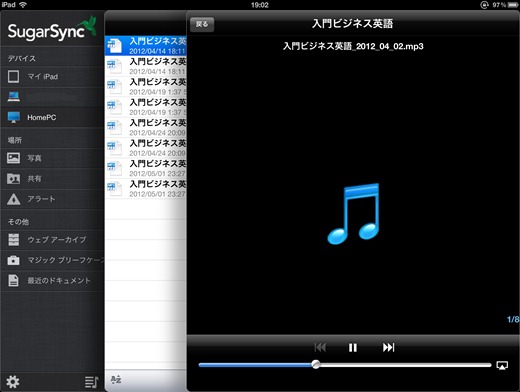
Task: Open 最近のドキュメント
Action: coord(52,281)
